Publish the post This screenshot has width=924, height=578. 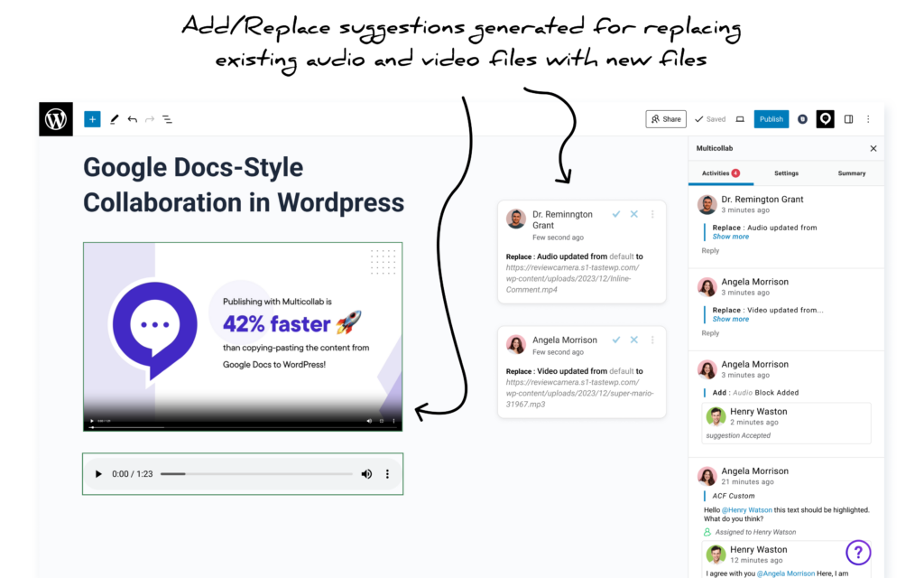click(x=771, y=119)
